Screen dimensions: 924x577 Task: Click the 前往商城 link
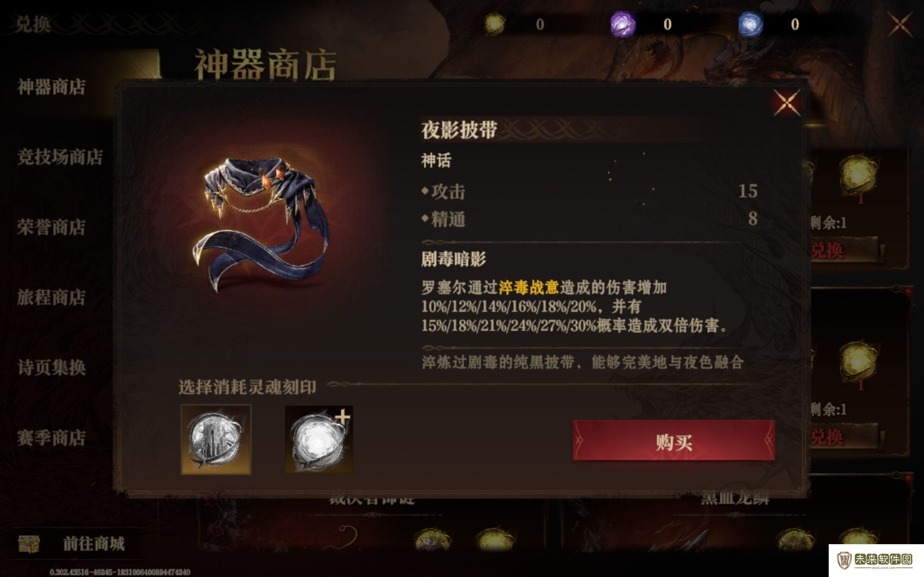pyautogui.click(x=93, y=543)
